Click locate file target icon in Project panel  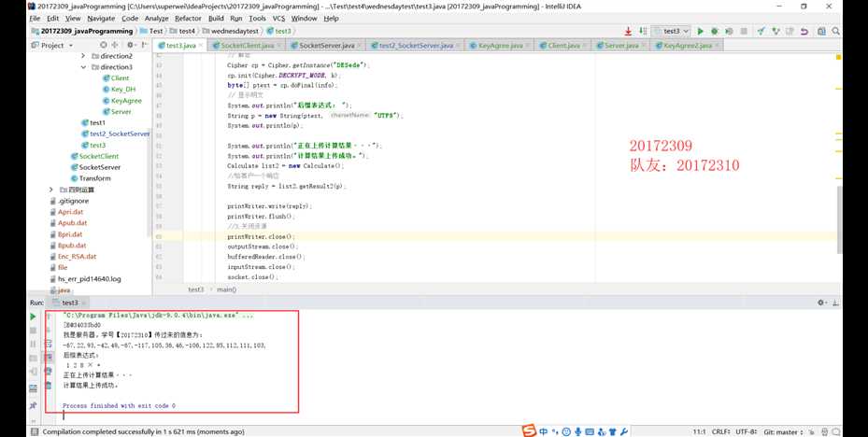coord(104,45)
